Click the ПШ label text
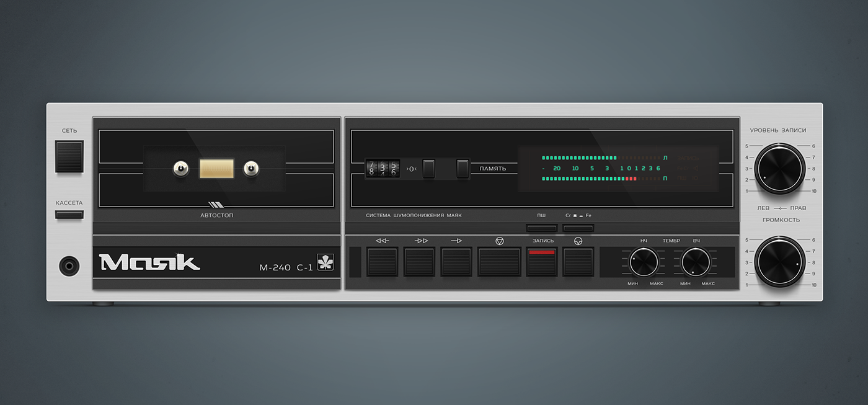868x405 pixels. tap(541, 215)
